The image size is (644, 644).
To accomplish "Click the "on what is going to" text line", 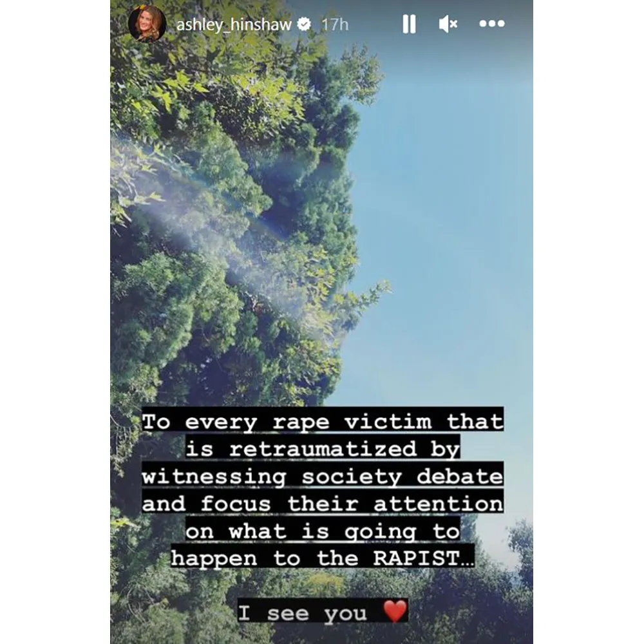I will (323, 531).
